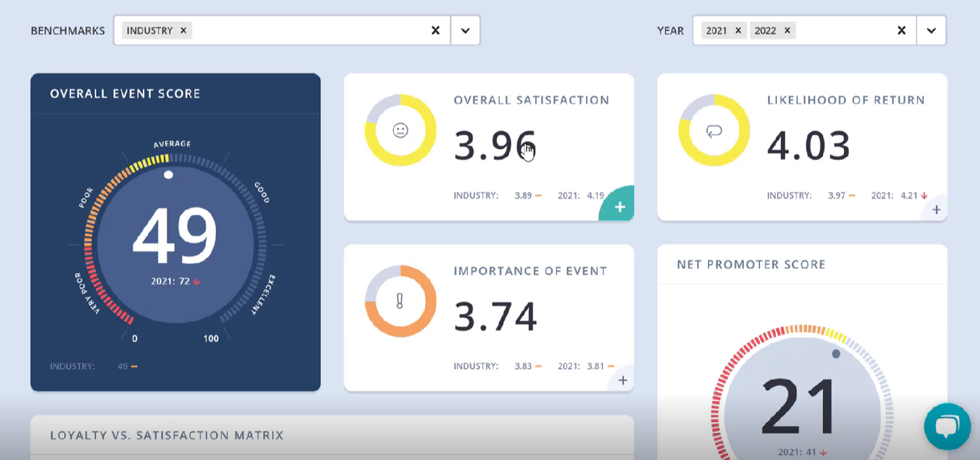Click the 3.96 Overall Satisfaction value

click(x=494, y=146)
